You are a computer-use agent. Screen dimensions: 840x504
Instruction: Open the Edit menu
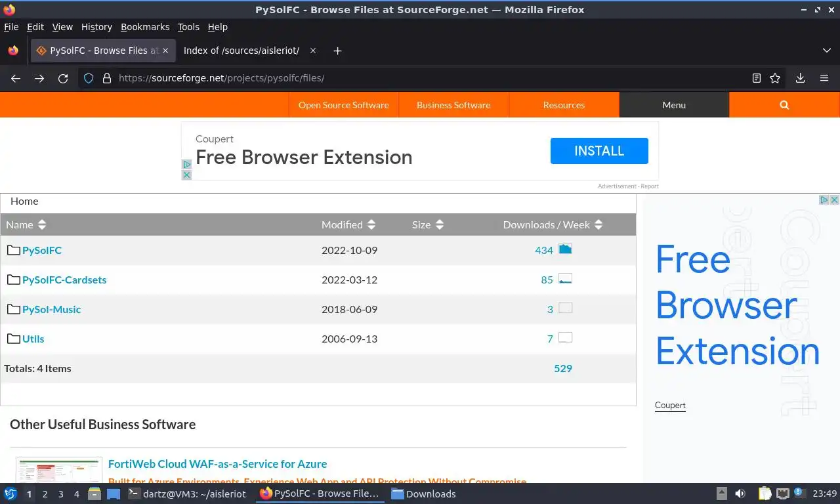point(35,27)
